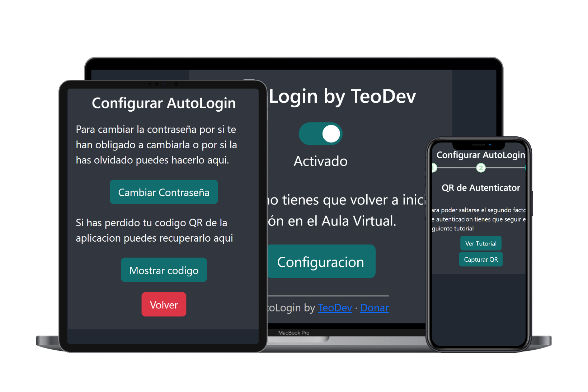The width and height of the screenshot is (588, 392).
Task: Open the Configuracion screen
Action: click(x=321, y=262)
